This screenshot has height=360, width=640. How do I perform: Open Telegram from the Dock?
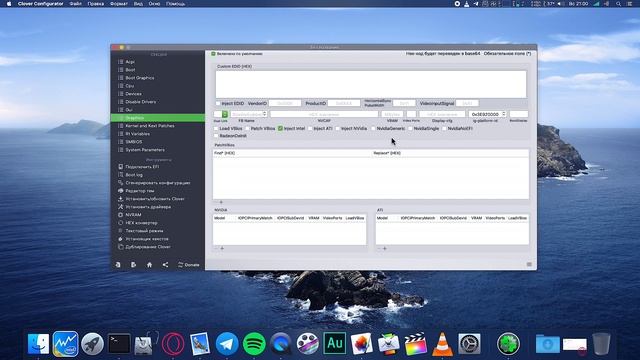(x=227, y=344)
